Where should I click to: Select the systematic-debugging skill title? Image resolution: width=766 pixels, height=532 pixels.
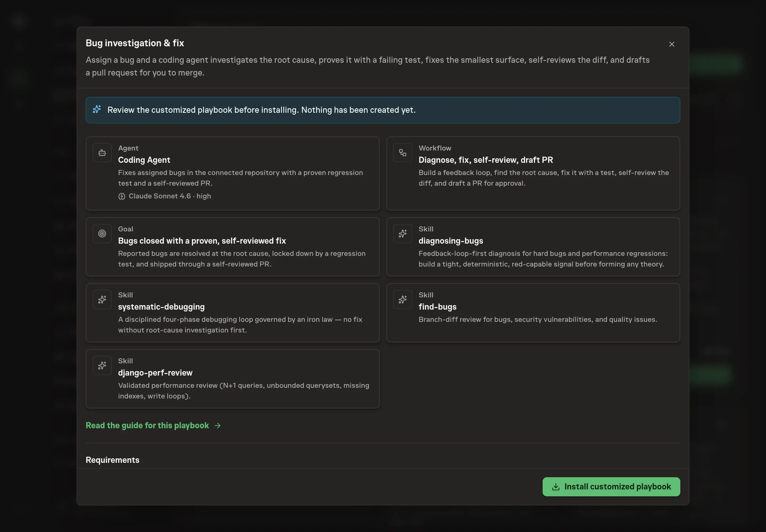(161, 307)
